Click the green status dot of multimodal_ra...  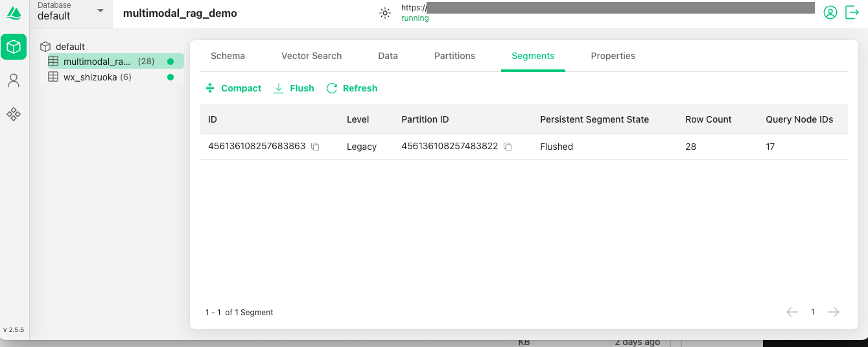pos(170,62)
